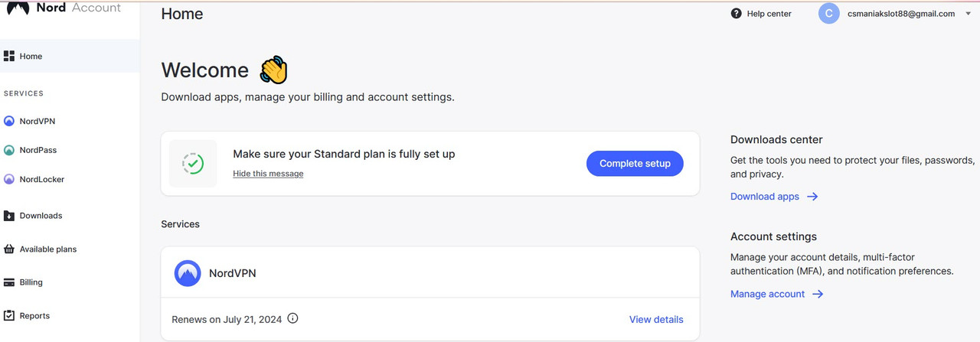
Task: Click the Nord logo icon
Action: 18,8
